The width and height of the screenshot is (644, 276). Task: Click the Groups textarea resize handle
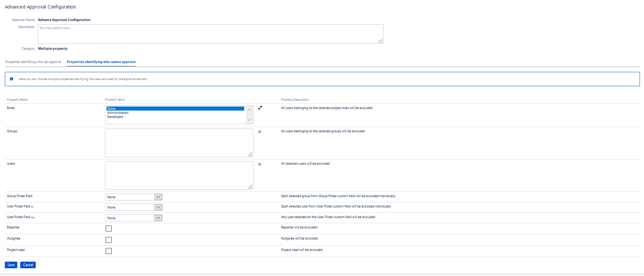[250, 154]
